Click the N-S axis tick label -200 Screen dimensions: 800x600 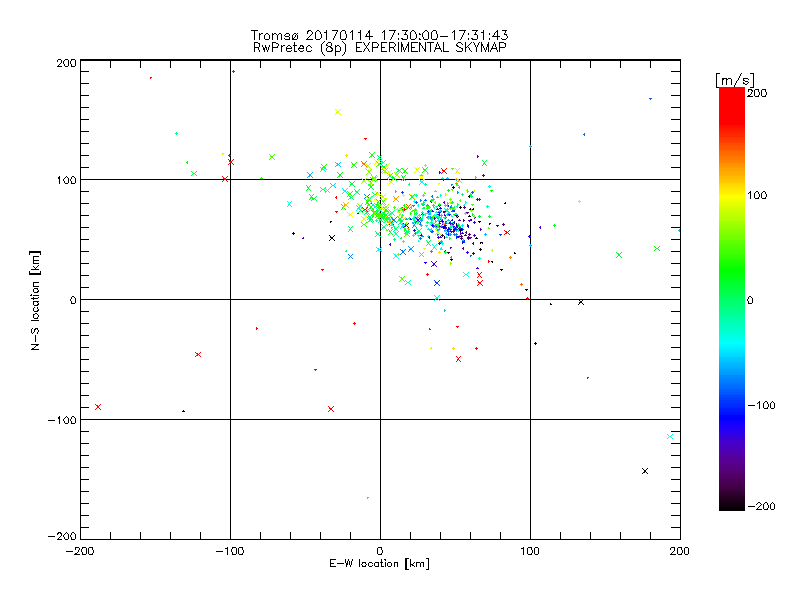(x=62, y=536)
